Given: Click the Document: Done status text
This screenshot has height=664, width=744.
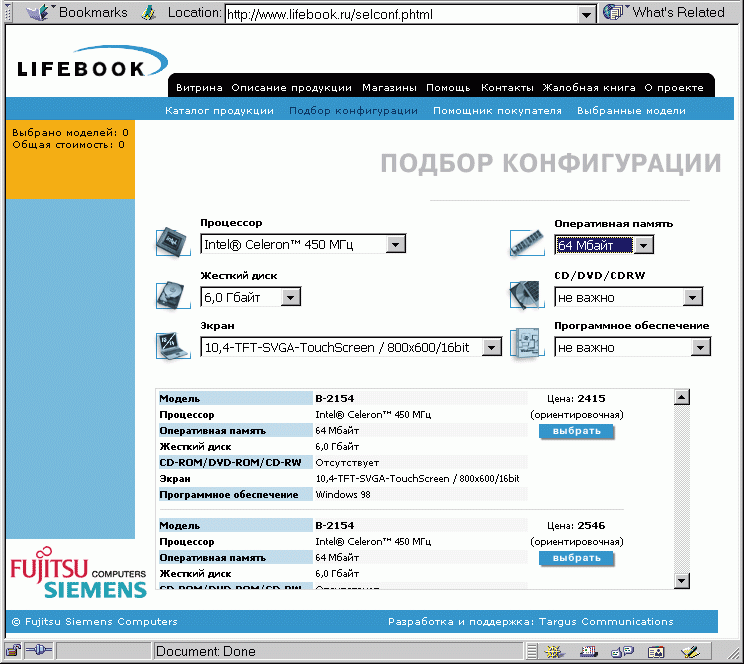Looking at the screenshot, I should (x=205, y=651).
